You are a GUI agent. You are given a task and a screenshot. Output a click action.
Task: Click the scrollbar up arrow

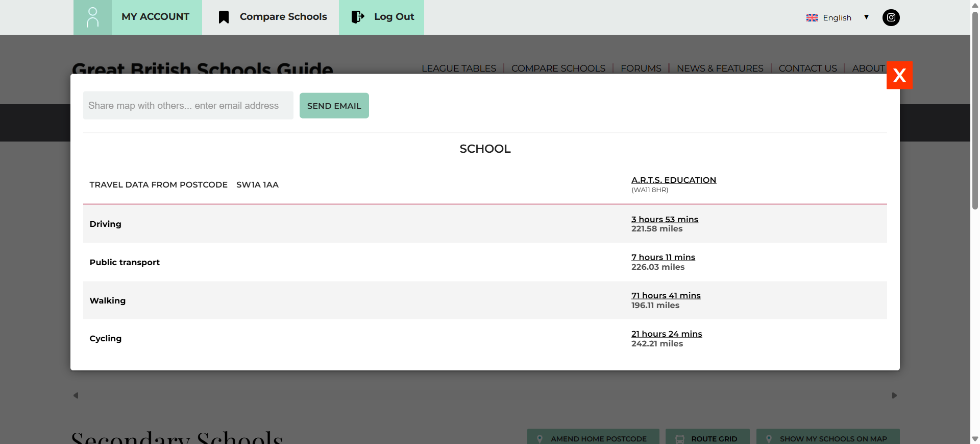pyautogui.click(x=975, y=5)
